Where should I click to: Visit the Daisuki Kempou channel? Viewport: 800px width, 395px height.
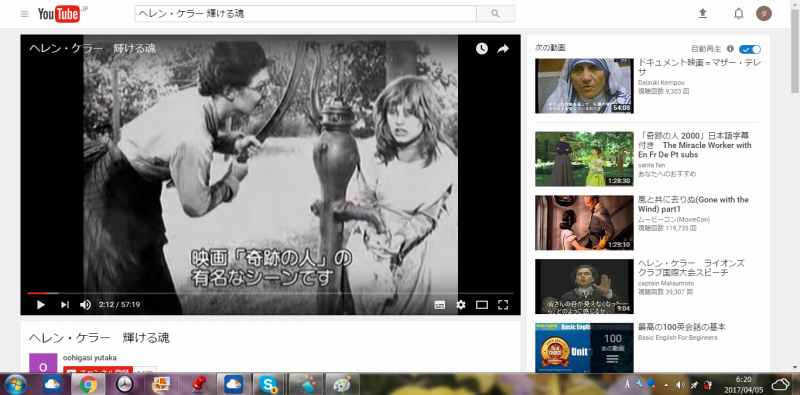point(661,83)
